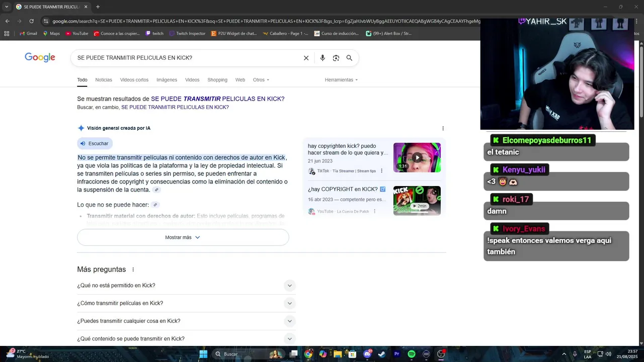Image resolution: width=644 pixels, height=362 pixels.
Task: Open Google Lens image search icon
Action: click(336, 58)
